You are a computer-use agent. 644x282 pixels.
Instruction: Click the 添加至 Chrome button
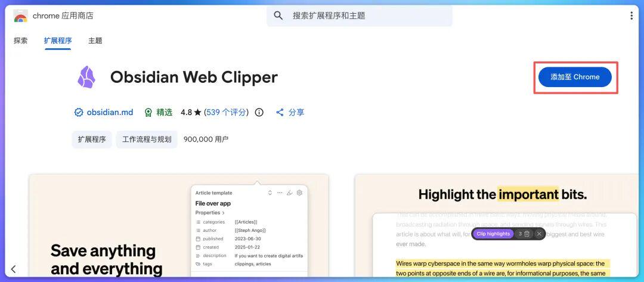pyautogui.click(x=575, y=77)
